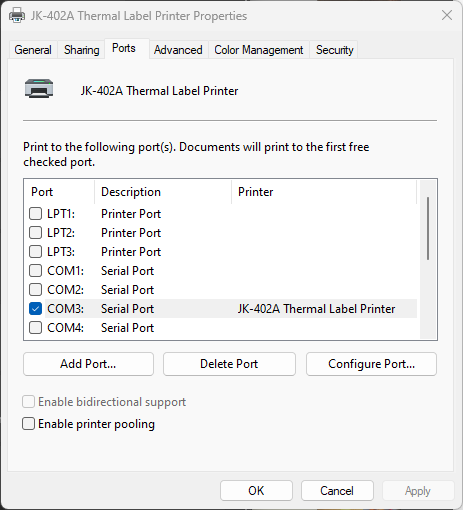Check the LPT1 port checkbox
The height and width of the screenshot is (510, 463).
click(35, 214)
